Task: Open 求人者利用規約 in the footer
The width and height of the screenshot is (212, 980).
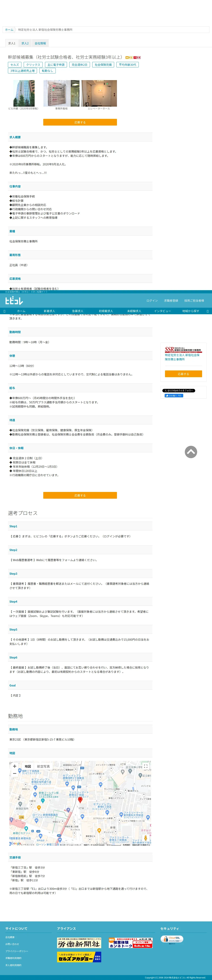Action: point(13,965)
